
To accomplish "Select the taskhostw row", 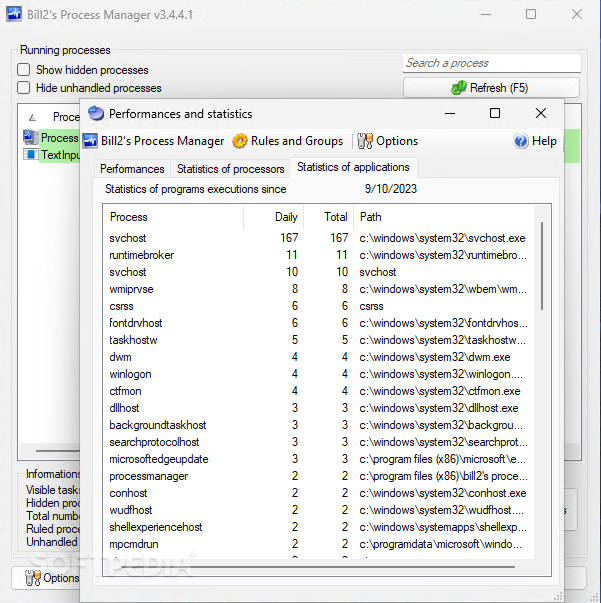I will tap(318, 340).
